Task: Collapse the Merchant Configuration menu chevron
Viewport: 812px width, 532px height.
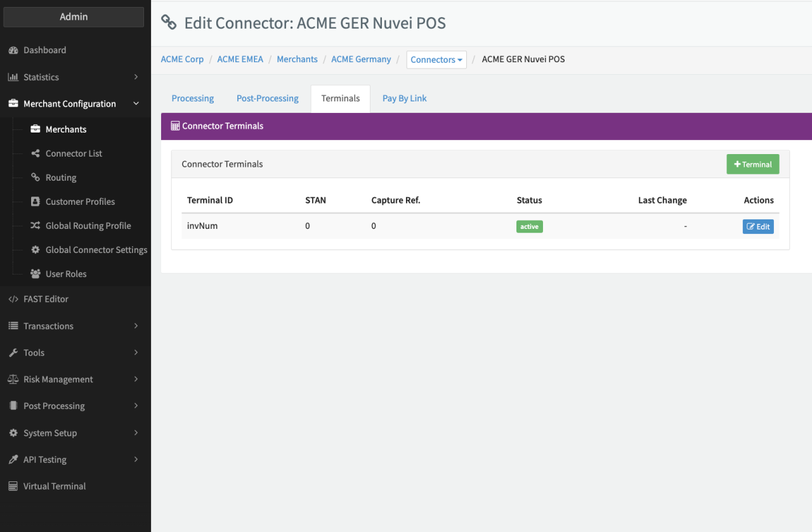Action: tap(136, 103)
